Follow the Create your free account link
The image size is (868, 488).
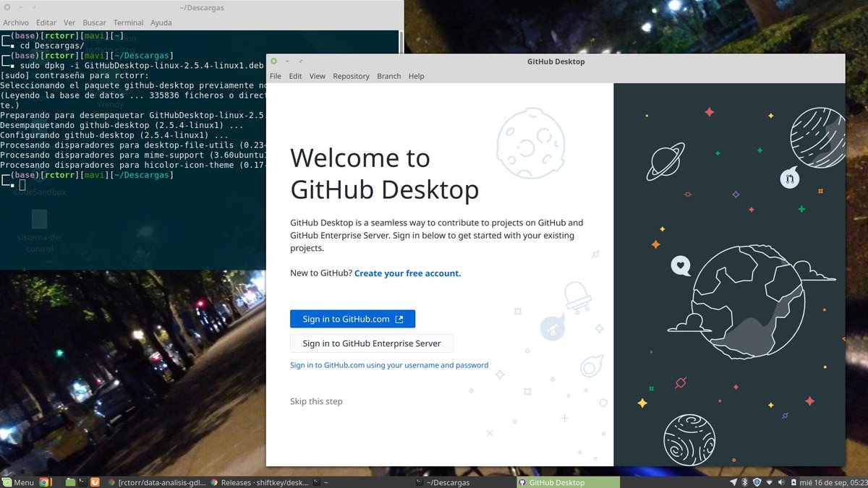(x=407, y=273)
